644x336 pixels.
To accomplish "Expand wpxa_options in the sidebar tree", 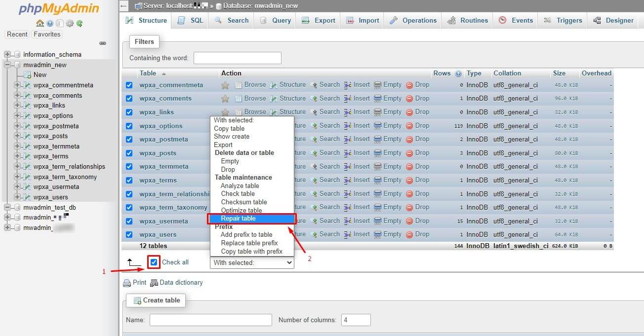I will coord(17,116).
